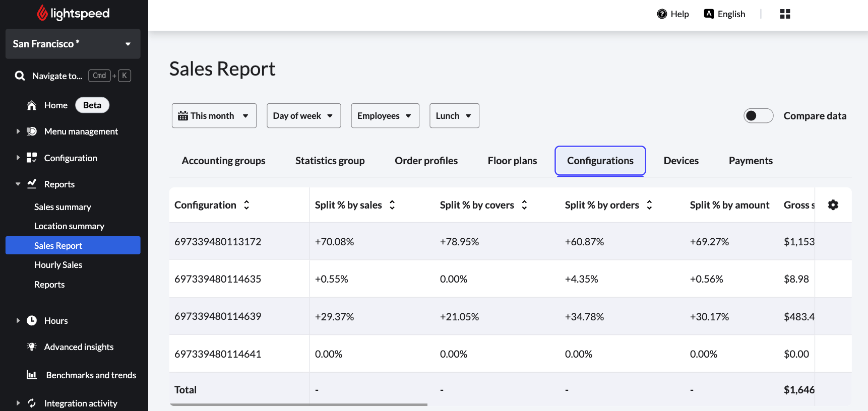
Task: Toggle sorting on Configuration column
Action: (246, 205)
